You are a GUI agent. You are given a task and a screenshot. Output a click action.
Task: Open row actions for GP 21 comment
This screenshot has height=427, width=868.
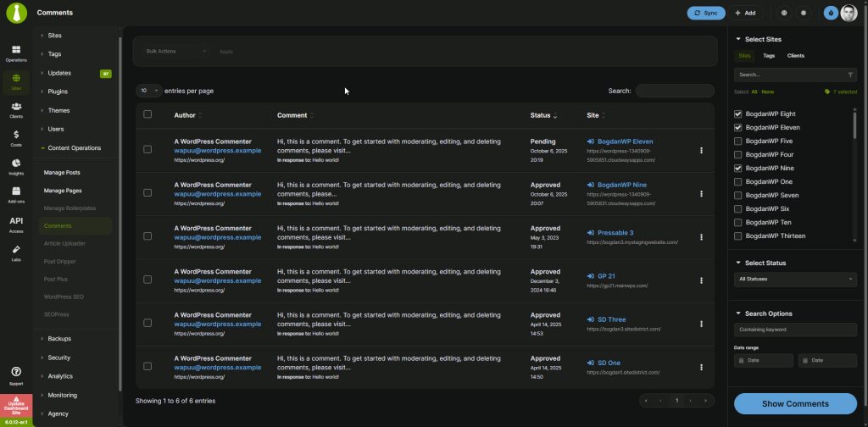click(701, 280)
